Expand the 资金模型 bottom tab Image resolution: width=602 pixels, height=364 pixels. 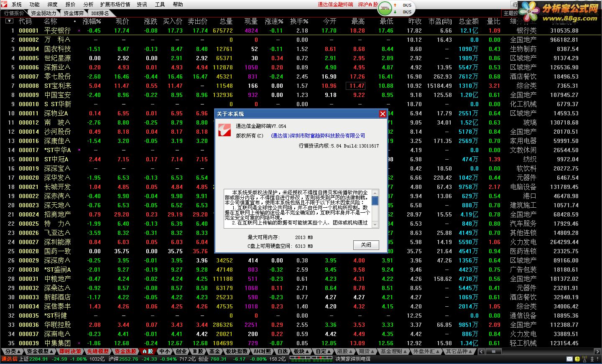(40, 351)
